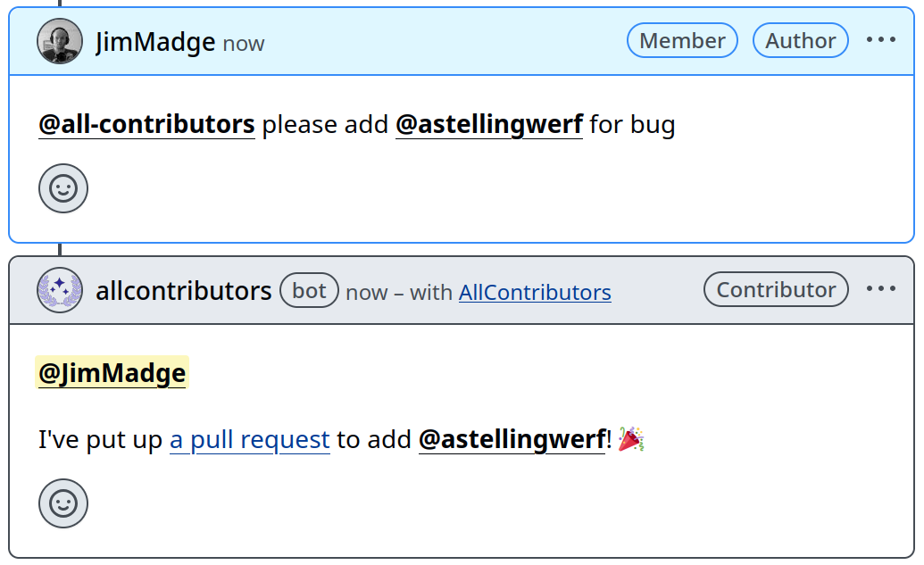Open @astellingwerf mention in the bot reply
924x565 pixels.
[x=512, y=440]
